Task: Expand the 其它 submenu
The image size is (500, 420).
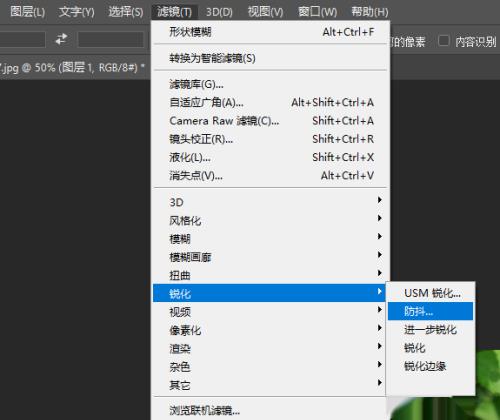Action: [269, 385]
